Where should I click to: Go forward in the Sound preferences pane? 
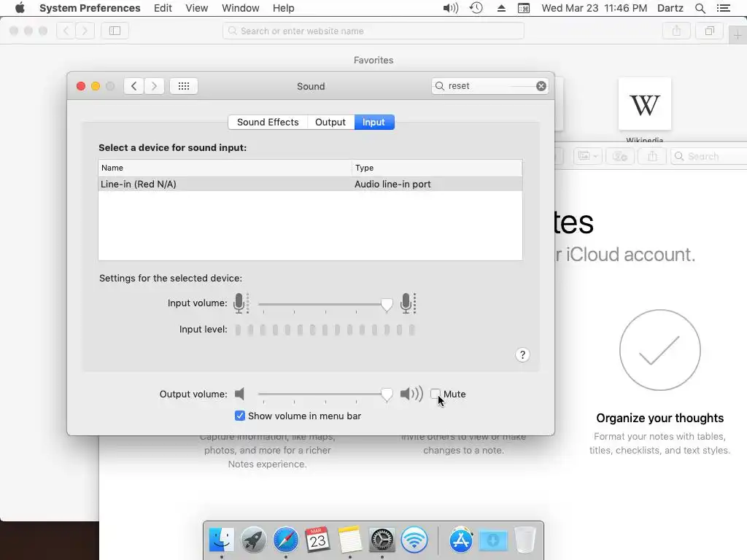point(155,86)
